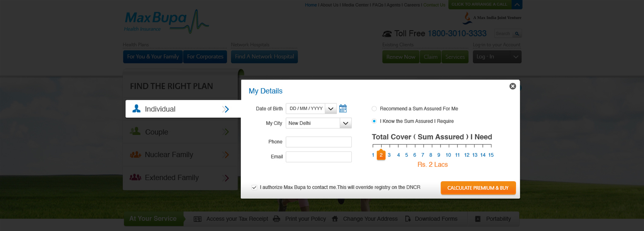Open the calendar date picker icon
The image size is (644, 231).
[x=343, y=109]
